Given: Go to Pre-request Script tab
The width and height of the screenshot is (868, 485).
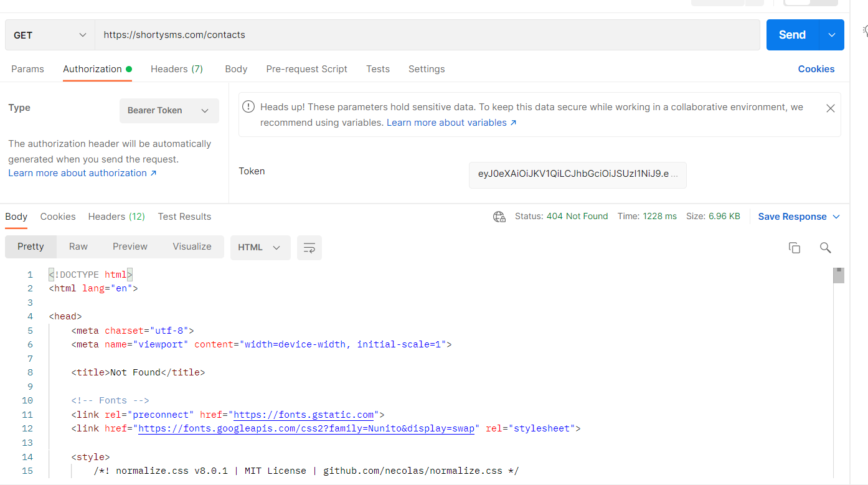Looking at the screenshot, I should (306, 69).
